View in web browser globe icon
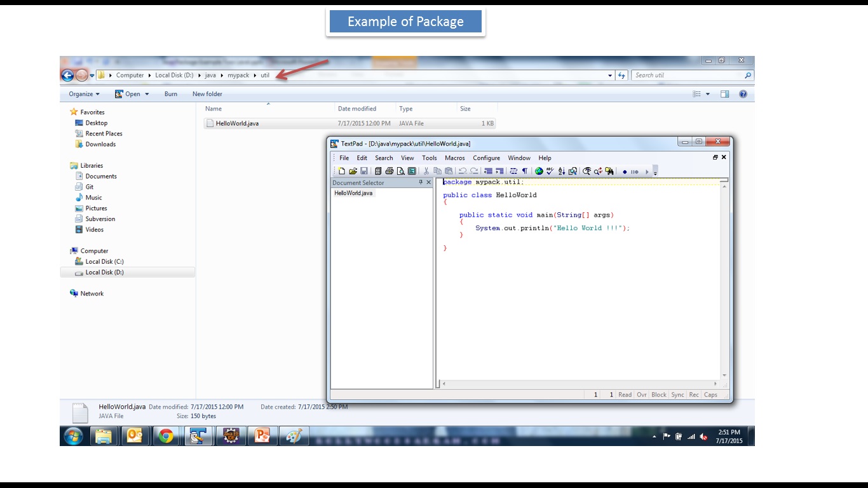The width and height of the screenshot is (868, 488). click(539, 171)
